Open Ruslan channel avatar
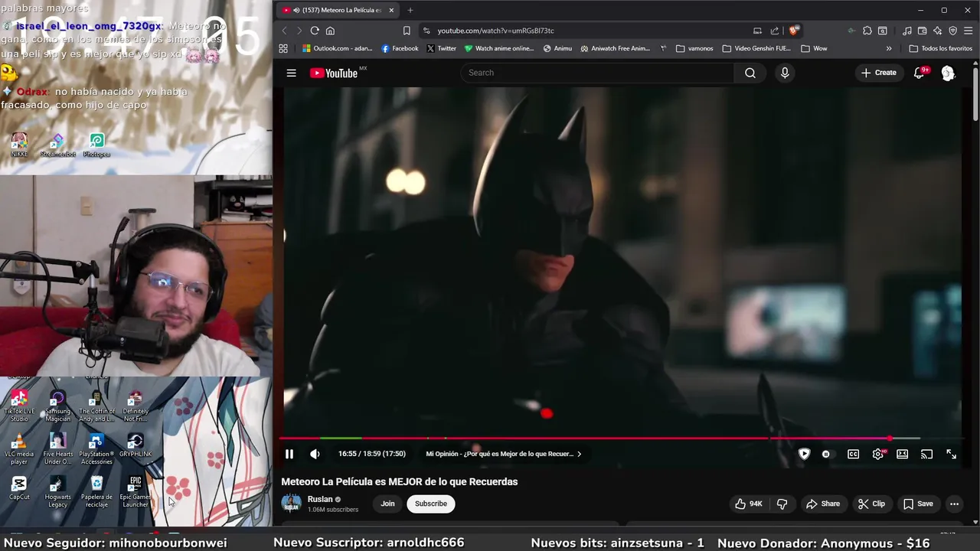 pos(291,504)
